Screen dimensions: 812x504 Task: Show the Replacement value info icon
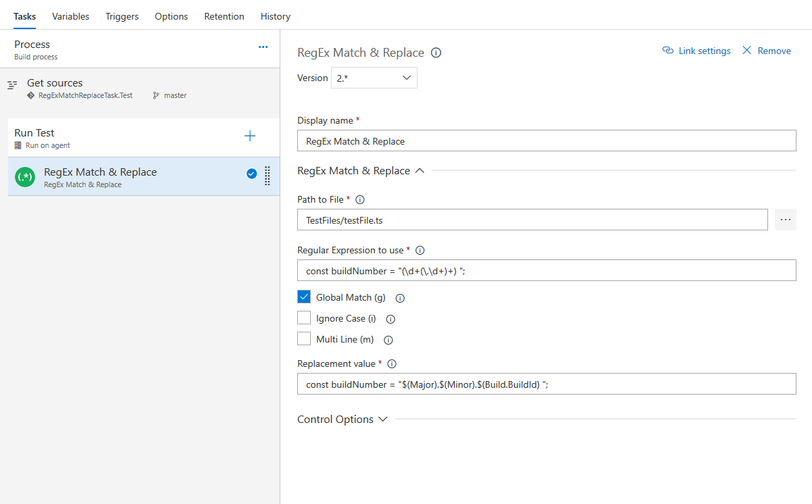click(x=392, y=364)
